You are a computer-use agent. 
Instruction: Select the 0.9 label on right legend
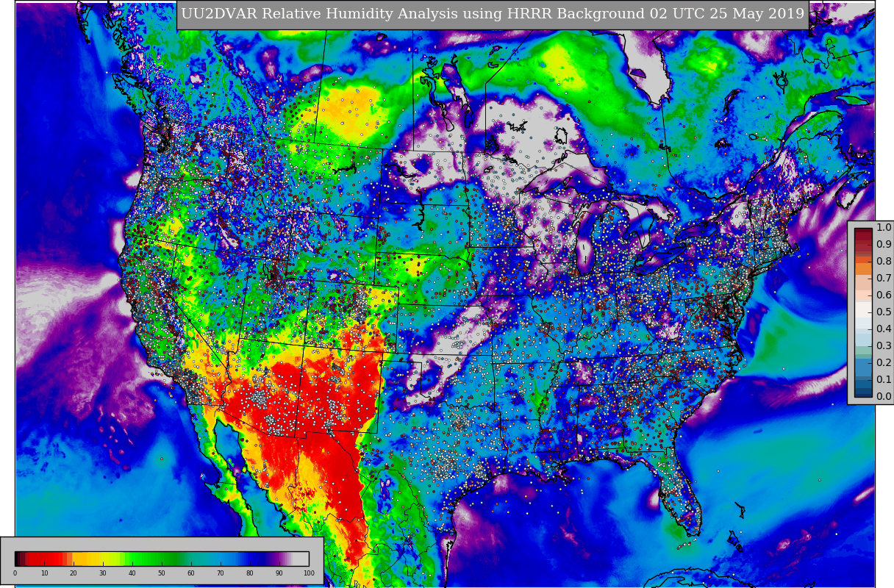pos(884,245)
